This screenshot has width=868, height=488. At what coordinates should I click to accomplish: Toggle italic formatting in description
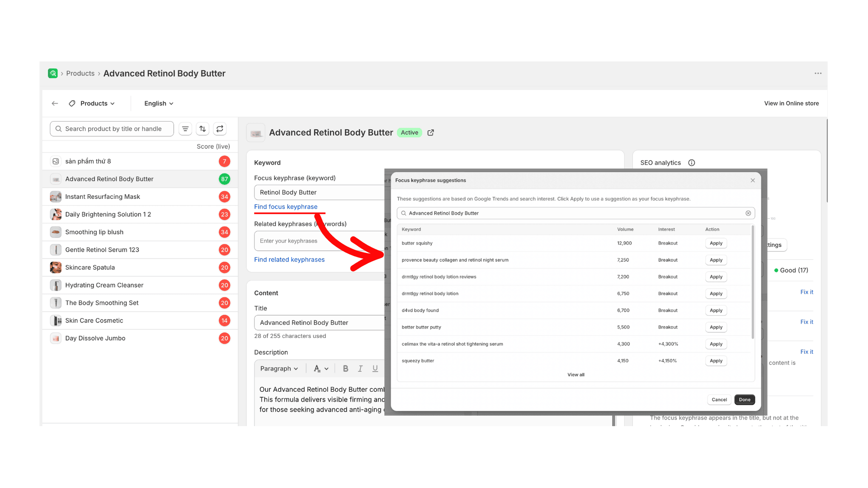pyautogui.click(x=360, y=369)
